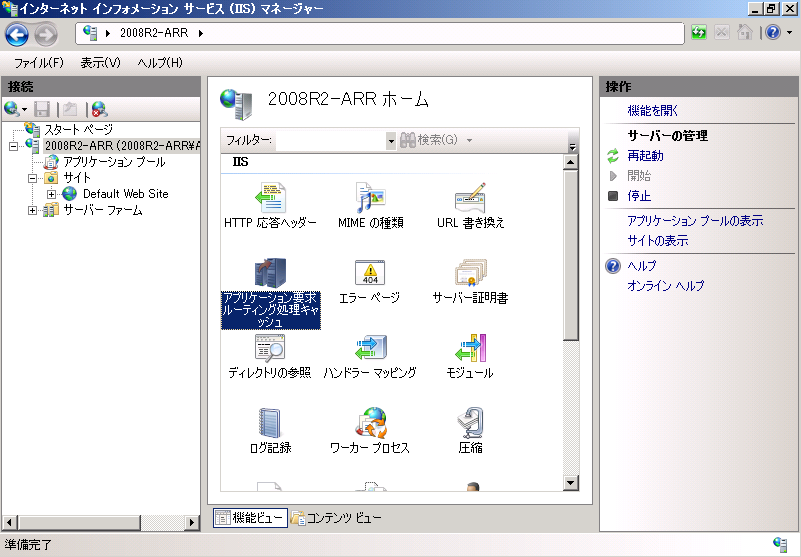The height and width of the screenshot is (557, 801).
Task: Click the Back navigation arrow button
Action: tap(17, 35)
